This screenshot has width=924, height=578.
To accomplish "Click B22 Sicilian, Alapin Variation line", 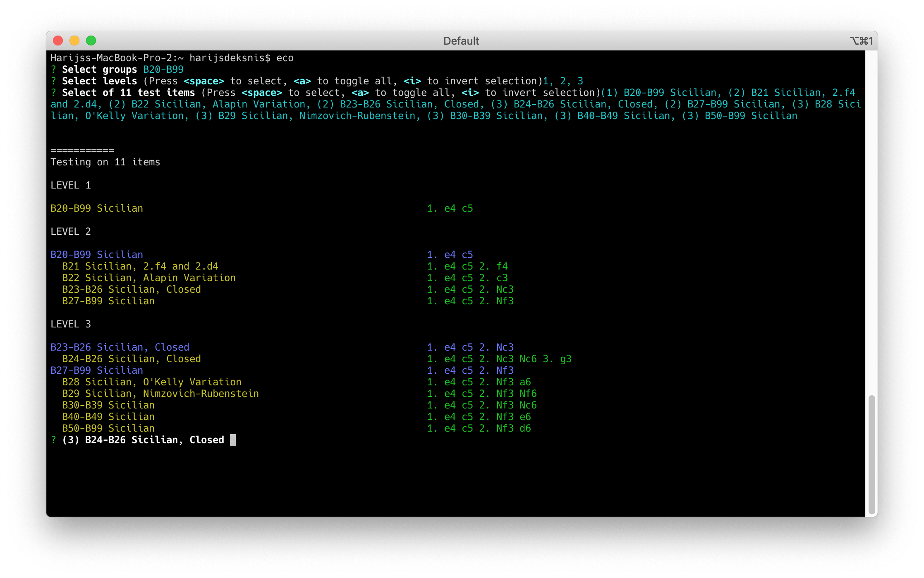I will [x=149, y=278].
